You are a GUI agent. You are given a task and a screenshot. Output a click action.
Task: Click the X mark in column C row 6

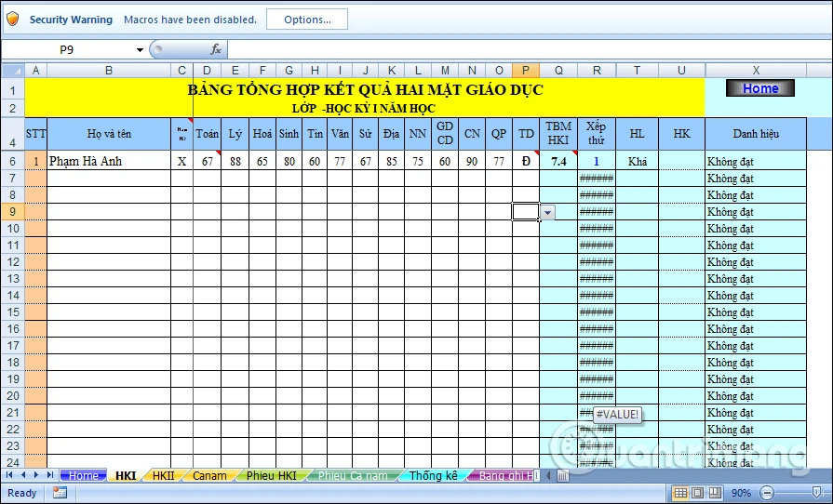tap(181, 161)
